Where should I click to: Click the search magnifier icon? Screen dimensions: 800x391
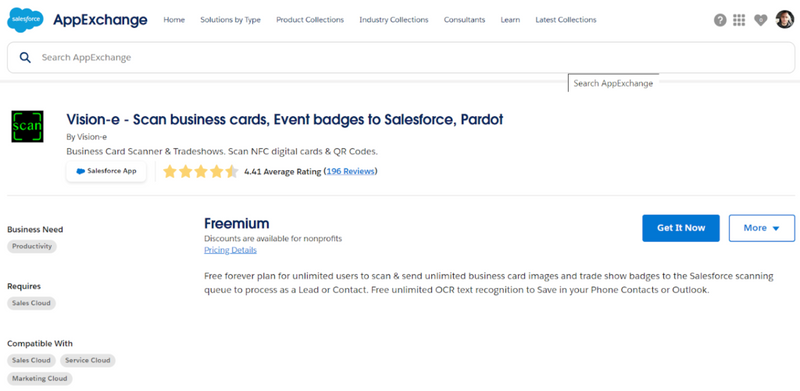coord(25,57)
